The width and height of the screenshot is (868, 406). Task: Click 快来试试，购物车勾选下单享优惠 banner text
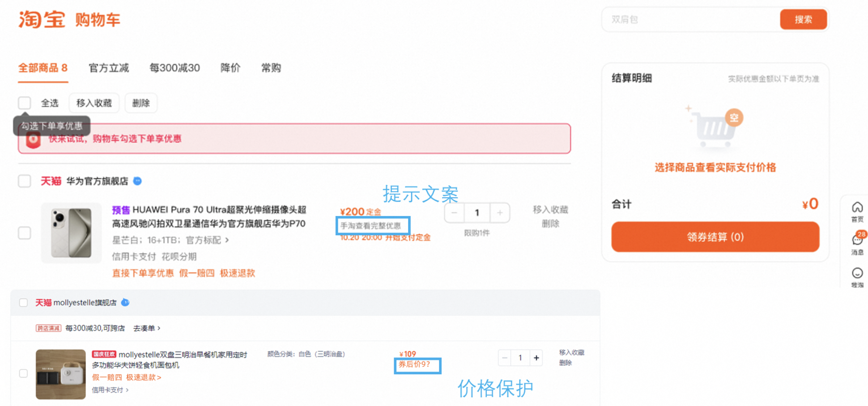[x=115, y=139]
